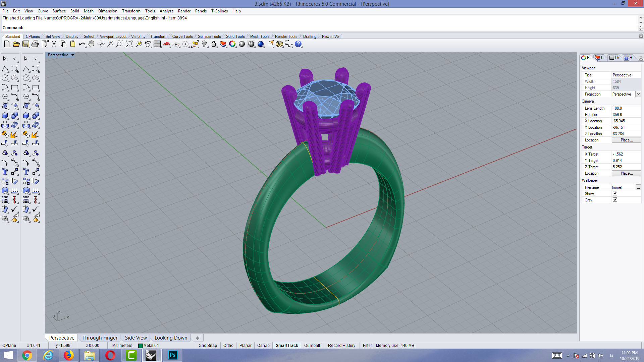Add a new viewport tab plus button
The image size is (644, 362).
(x=198, y=338)
